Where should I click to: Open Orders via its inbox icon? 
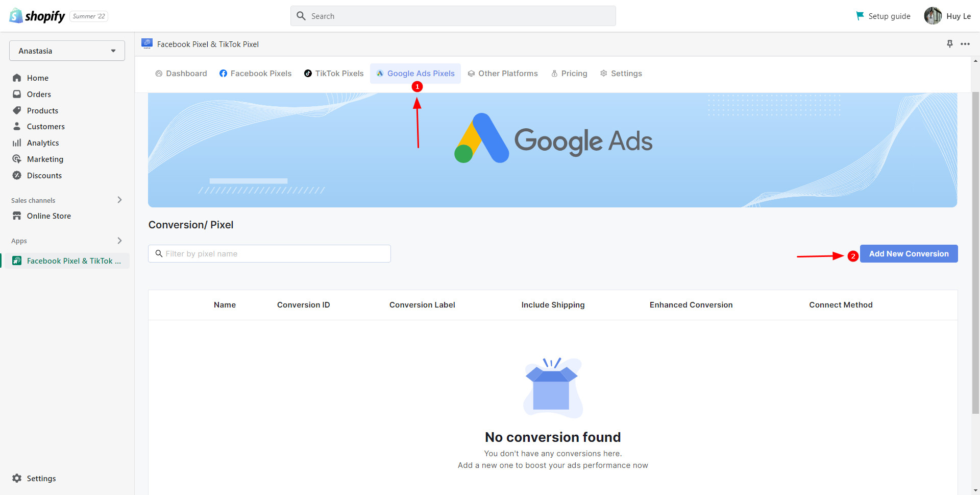pyautogui.click(x=17, y=94)
